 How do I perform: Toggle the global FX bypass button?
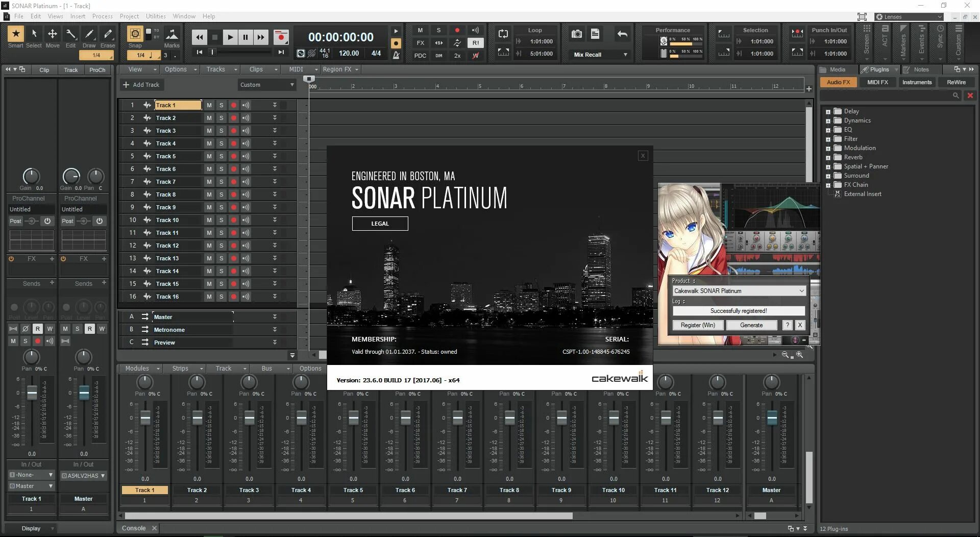421,43
